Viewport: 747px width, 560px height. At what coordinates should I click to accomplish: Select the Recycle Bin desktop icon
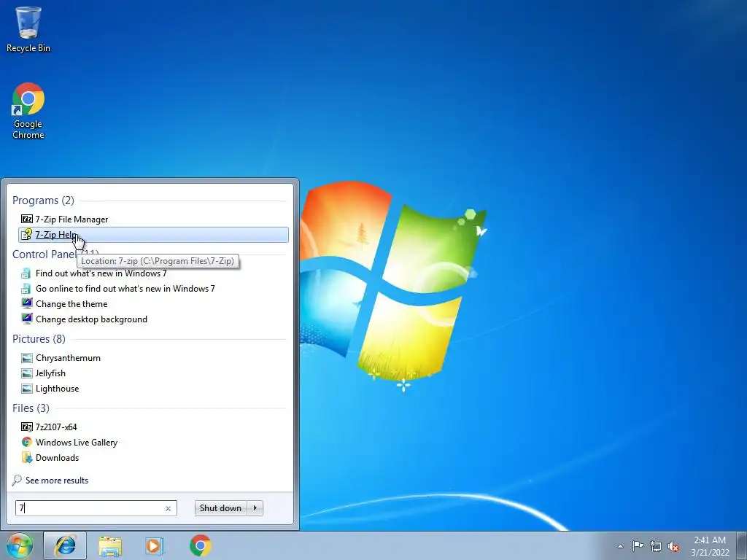click(28, 29)
